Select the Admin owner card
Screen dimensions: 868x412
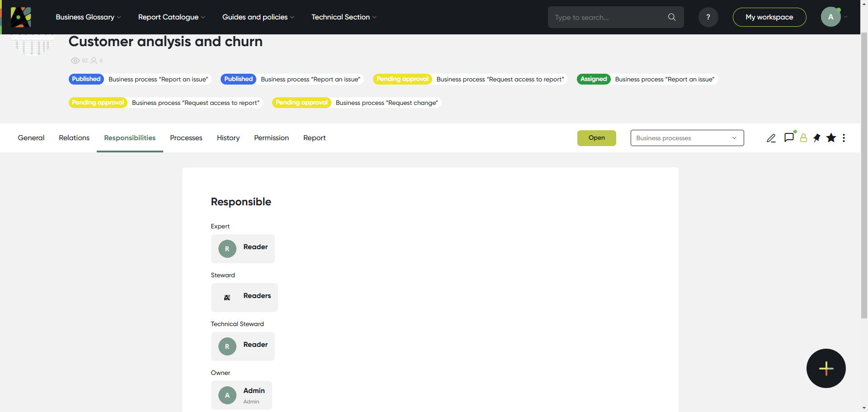(241, 395)
